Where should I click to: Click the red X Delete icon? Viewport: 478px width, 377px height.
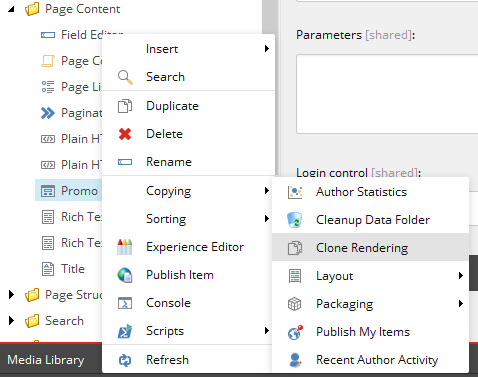coord(125,134)
